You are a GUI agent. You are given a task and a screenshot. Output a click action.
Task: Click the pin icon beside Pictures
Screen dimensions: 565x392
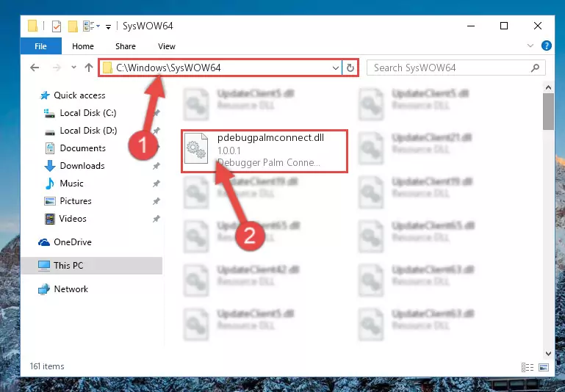156,201
